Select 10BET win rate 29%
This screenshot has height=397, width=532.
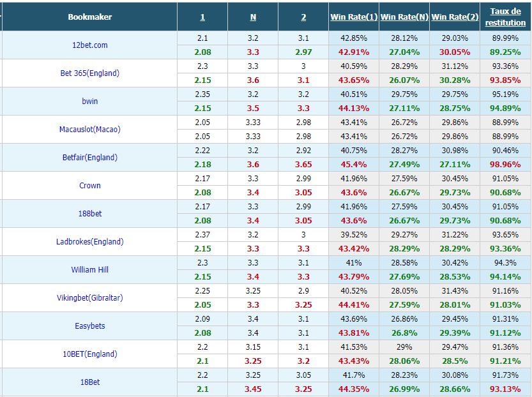coord(404,347)
